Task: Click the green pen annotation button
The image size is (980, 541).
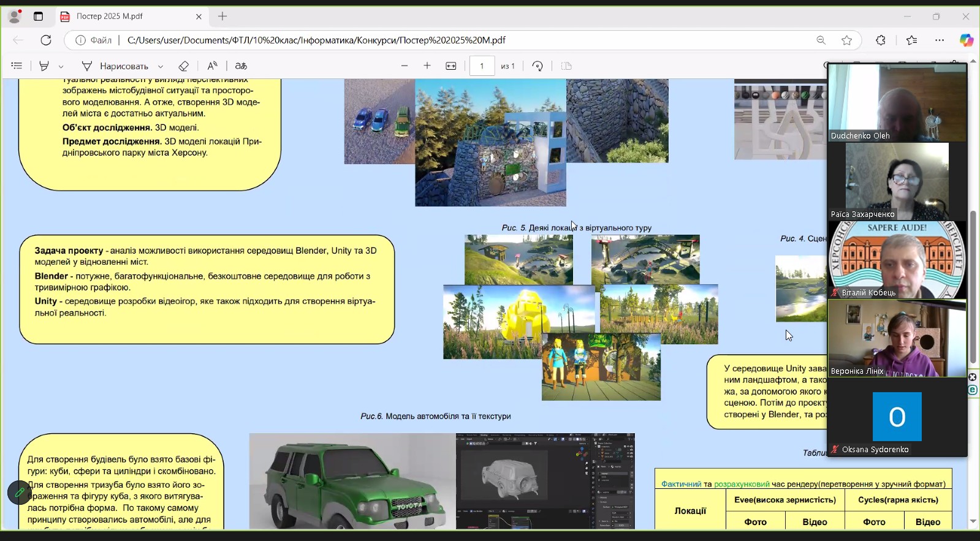Action: [20, 492]
